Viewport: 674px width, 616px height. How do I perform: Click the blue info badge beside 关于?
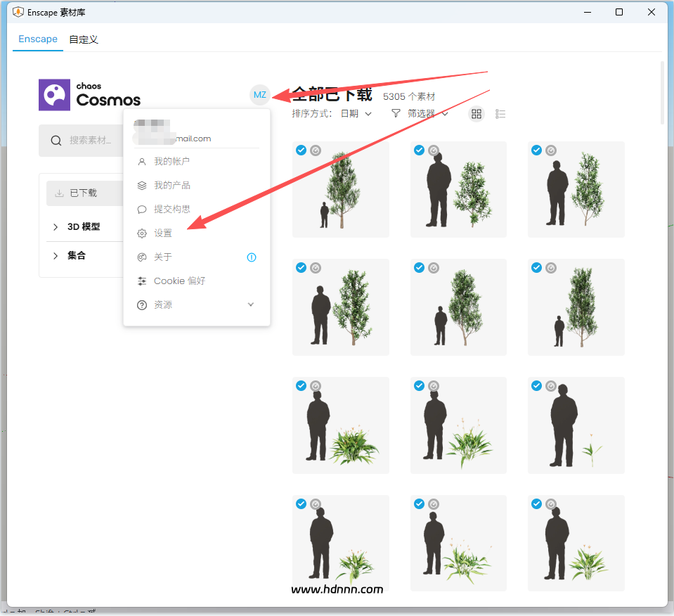(251, 257)
